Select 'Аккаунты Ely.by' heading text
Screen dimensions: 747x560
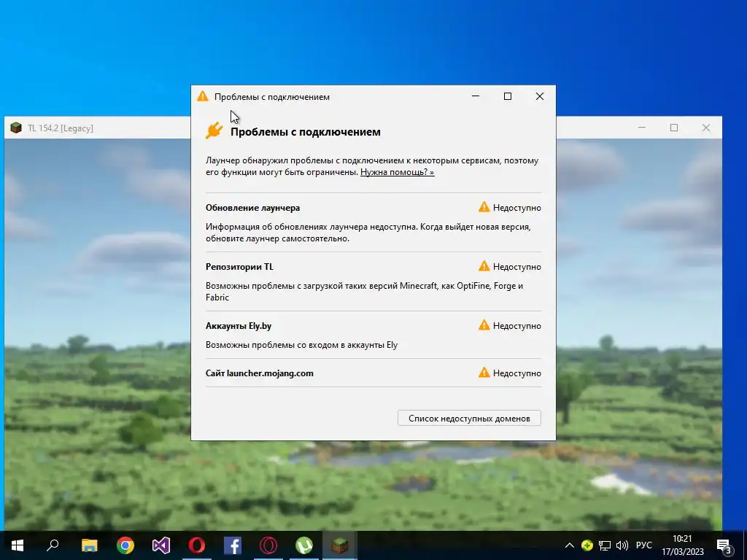[x=239, y=326]
